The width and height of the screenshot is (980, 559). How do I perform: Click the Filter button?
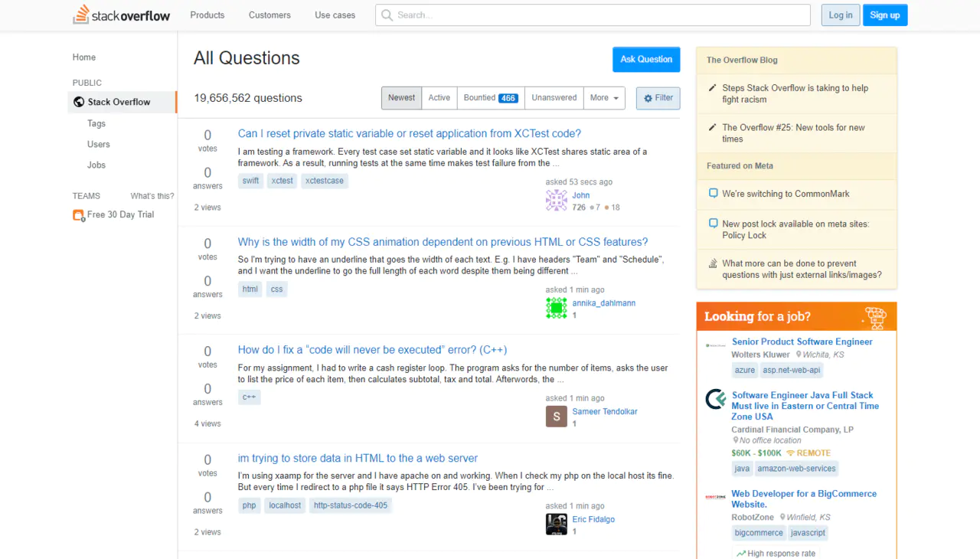tap(658, 98)
